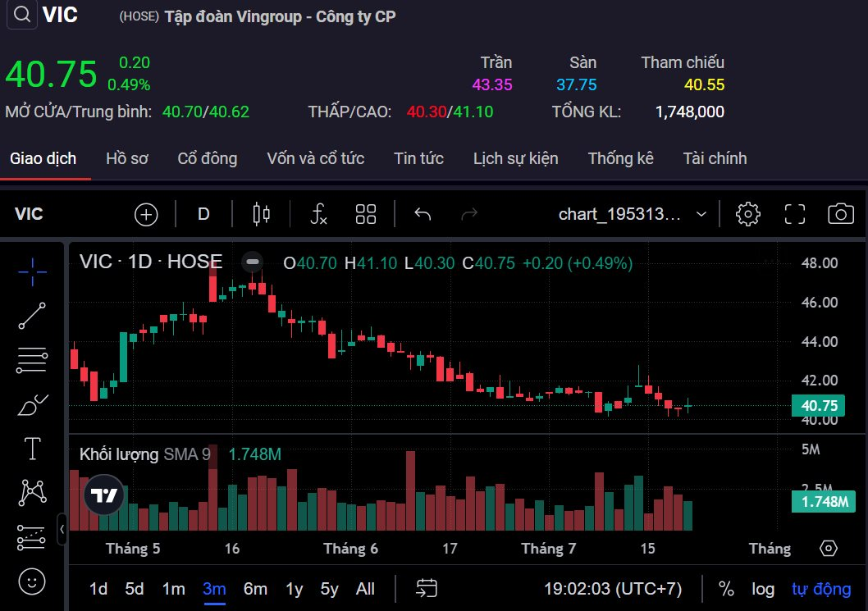Take a chart snapshot with camera icon
Viewport: 868px width, 611px height.
[840, 215]
